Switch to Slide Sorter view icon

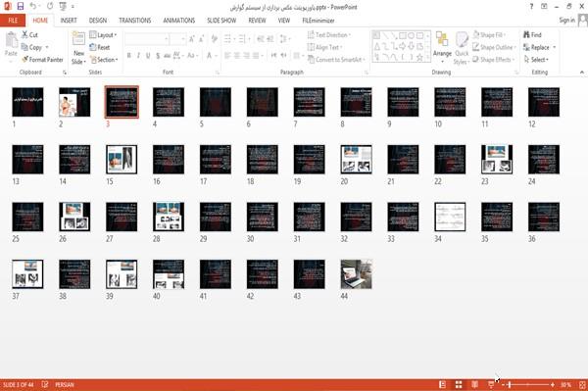click(x=459, y=384)
